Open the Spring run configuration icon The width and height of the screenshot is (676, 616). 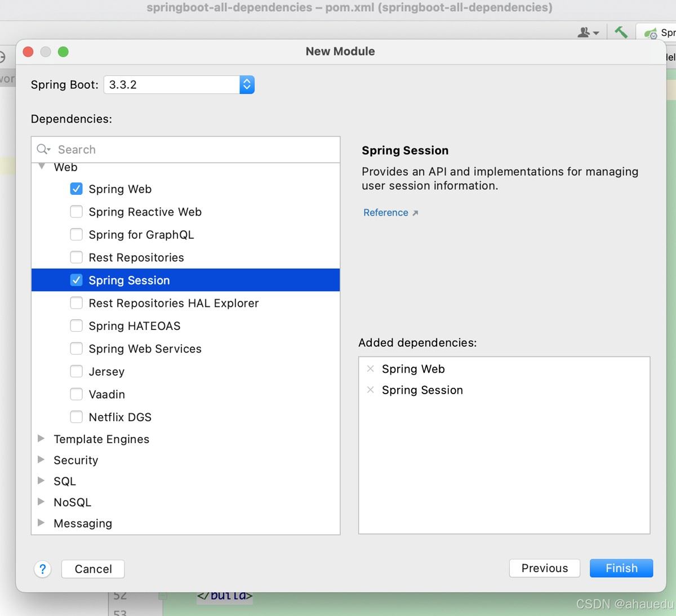point(651,33)
